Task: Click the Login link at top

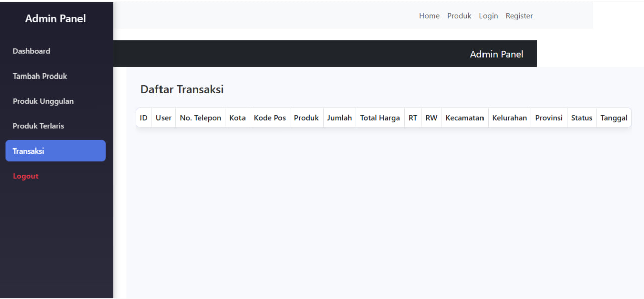Action: click(x=488, y=16)
